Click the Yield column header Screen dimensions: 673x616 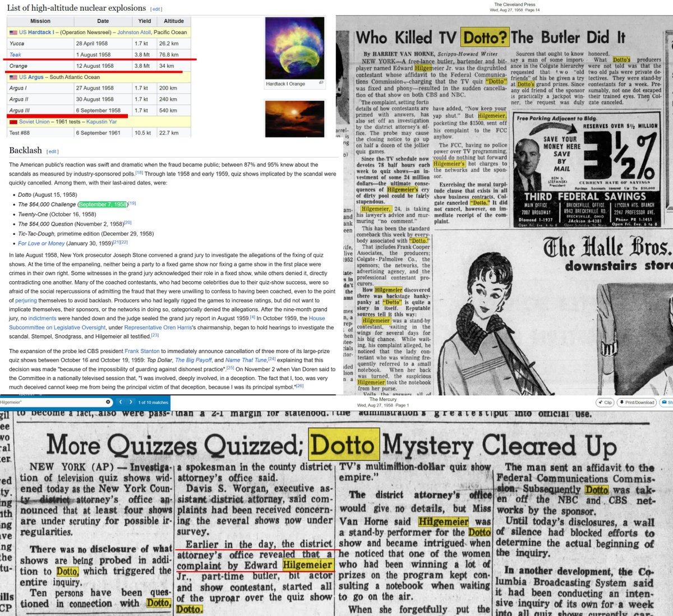coord(145,21)
